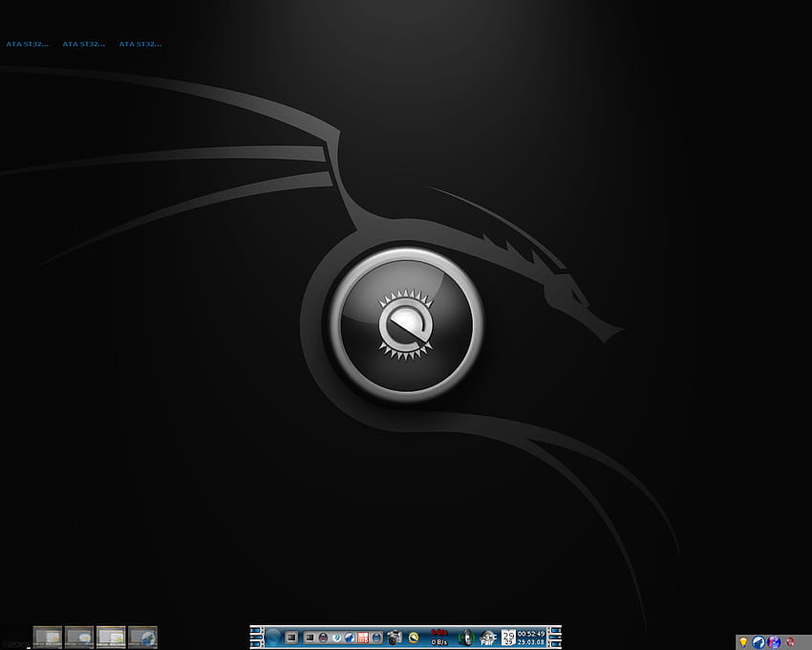Click the blue bird system tray icon
The image size is (812, 650).
(x=759, y=642)
